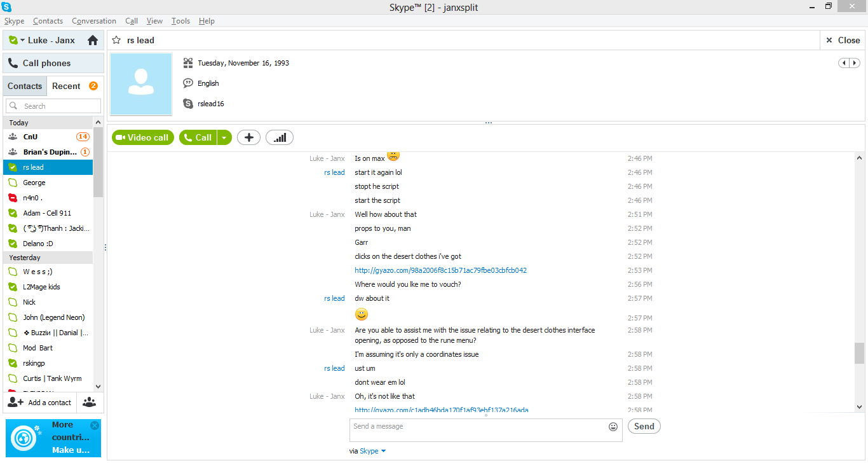Open Delano :D conversation

[x=48, y=244]
